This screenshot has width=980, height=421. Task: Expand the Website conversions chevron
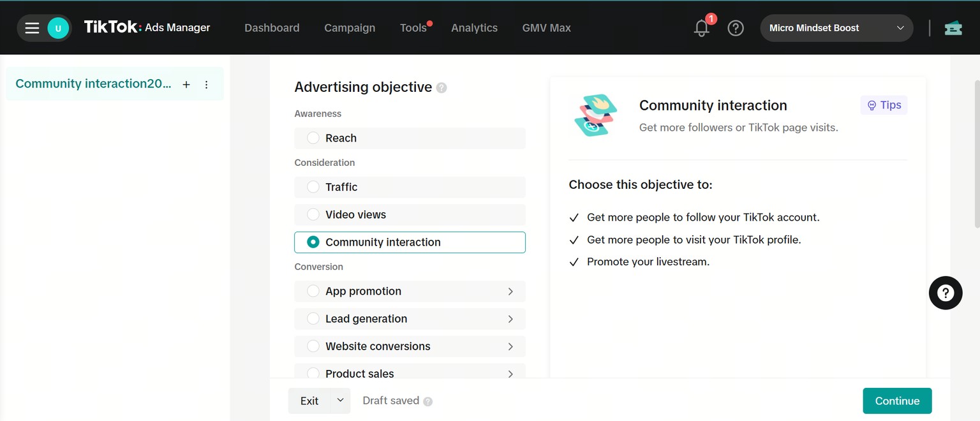pyautogui.click(x=510, y=346)
